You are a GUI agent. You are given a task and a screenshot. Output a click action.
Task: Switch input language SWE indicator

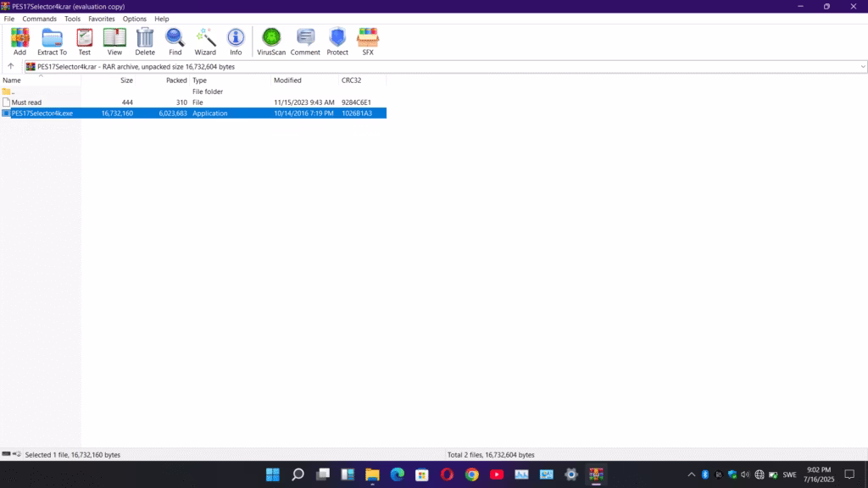790,474
